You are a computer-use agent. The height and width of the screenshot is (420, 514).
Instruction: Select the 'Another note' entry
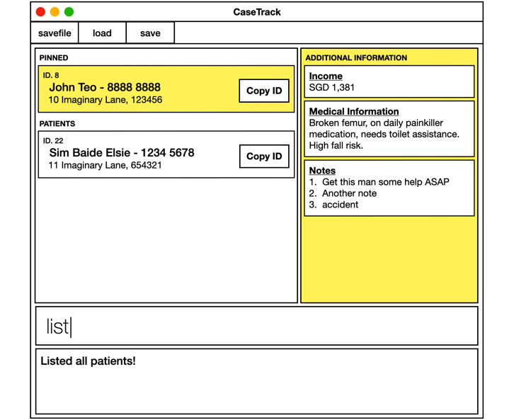349,193
